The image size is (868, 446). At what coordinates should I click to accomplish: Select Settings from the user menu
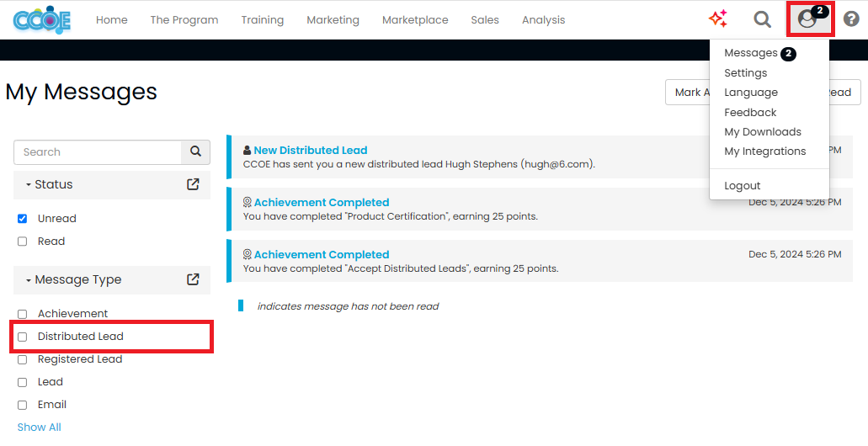[x=745, y=73]
